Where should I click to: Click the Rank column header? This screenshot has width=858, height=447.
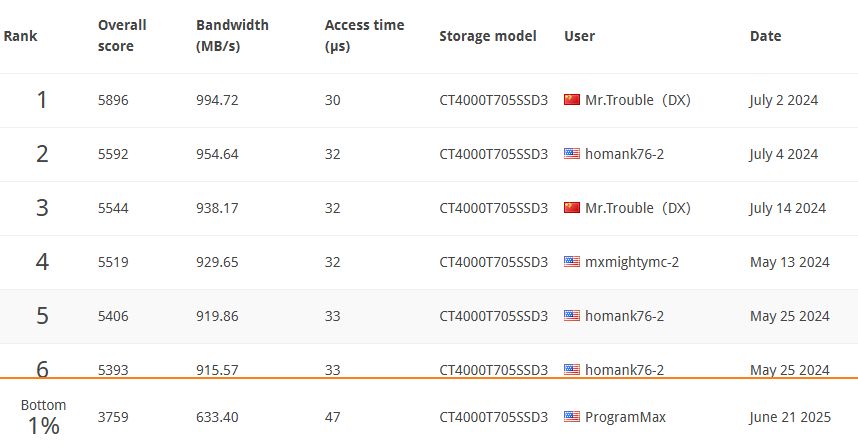tap(20, 36)
